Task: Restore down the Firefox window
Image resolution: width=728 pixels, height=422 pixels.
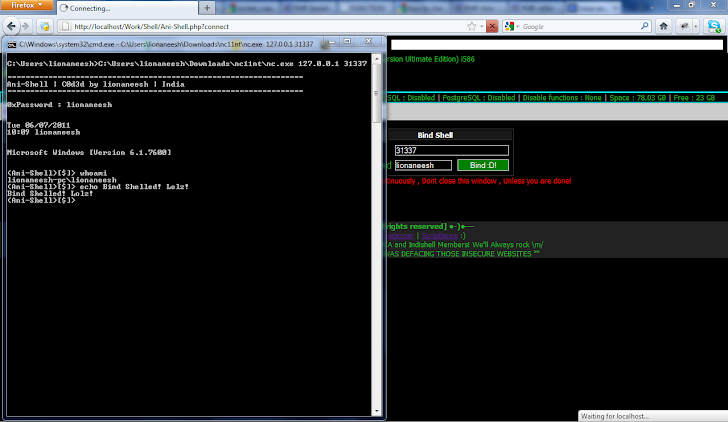Action: (x=691, y=5)
